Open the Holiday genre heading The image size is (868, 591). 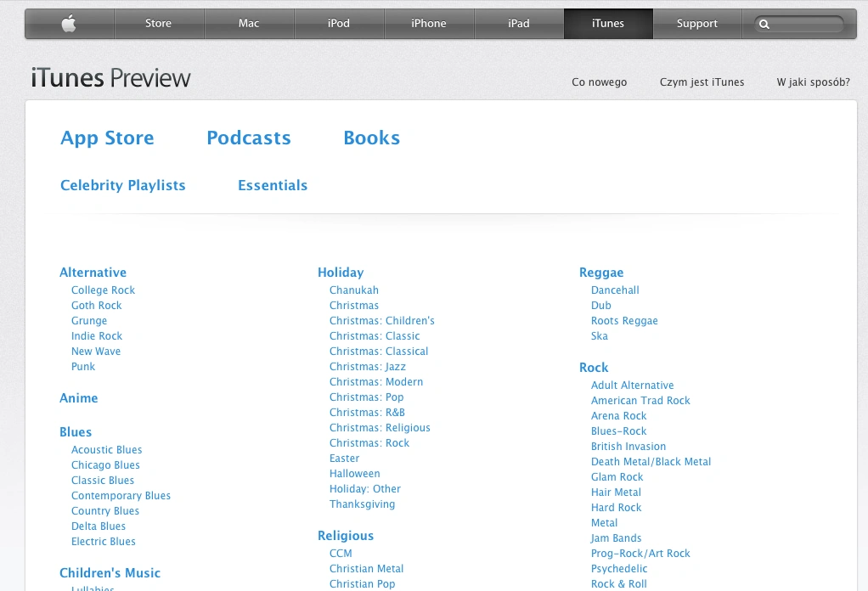pyautogui.click(x=341, y=273)
